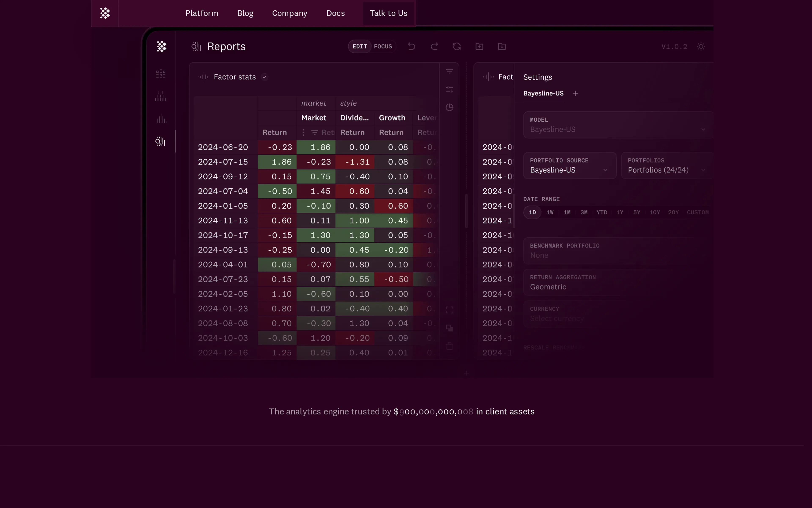
Task: Open the Blog link in the top nav
Action: 245,13
